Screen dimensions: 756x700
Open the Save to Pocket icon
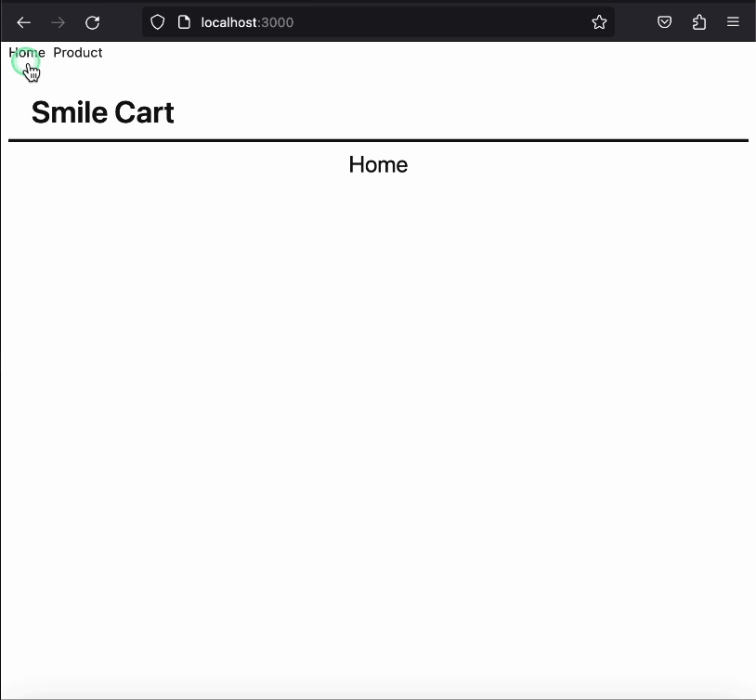click(x=664, y=22)
